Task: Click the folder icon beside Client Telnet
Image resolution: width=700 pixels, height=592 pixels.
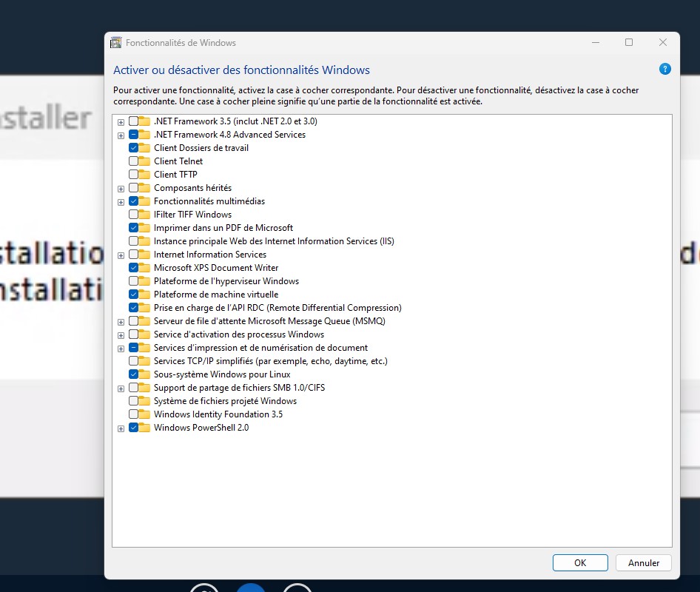Action: tap(144, 161)
